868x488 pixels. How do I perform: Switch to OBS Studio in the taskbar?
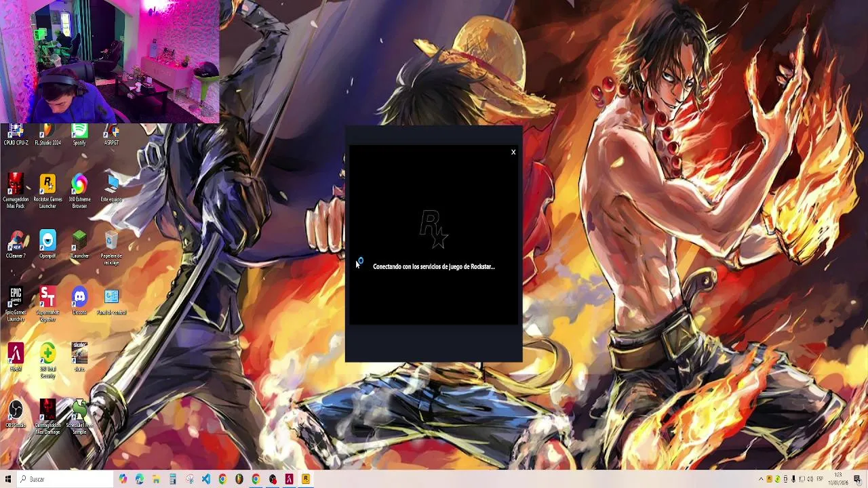273,479
